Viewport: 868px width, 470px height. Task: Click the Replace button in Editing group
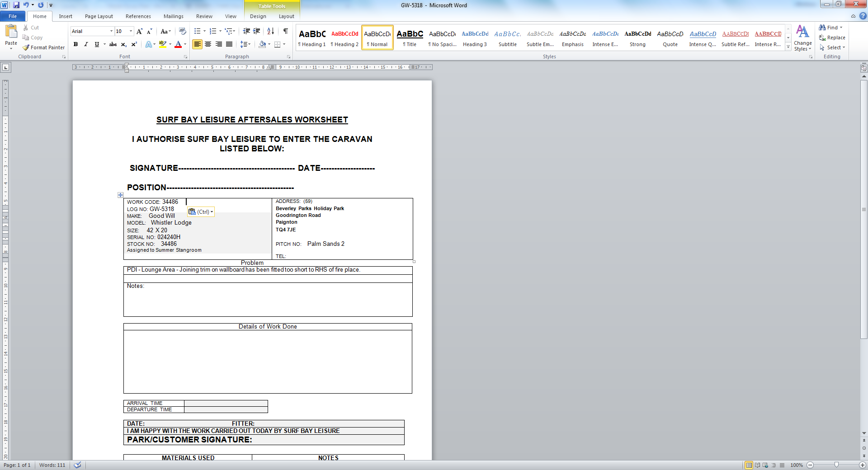832,38
